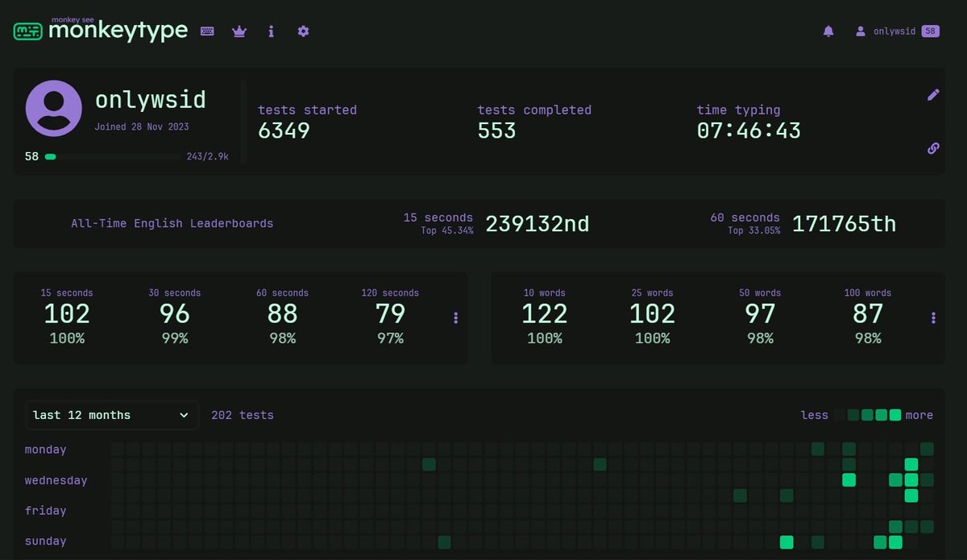Click the level 58 badge in header
The image size is (967, 560).
click(930, 31)
